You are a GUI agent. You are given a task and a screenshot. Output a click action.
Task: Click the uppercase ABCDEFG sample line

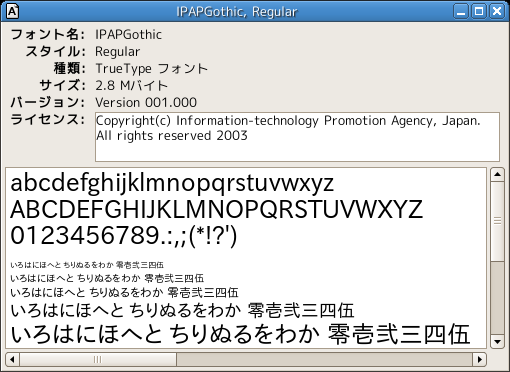[217, 210]
